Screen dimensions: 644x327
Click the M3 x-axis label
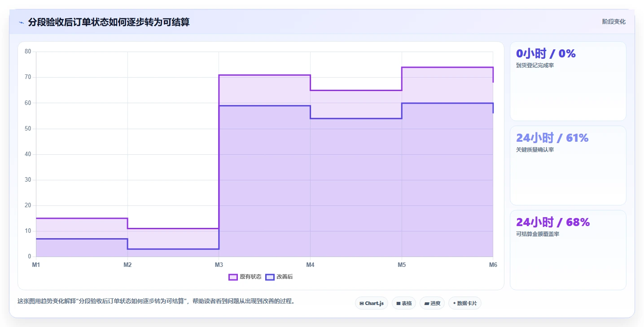coord(219,265)
